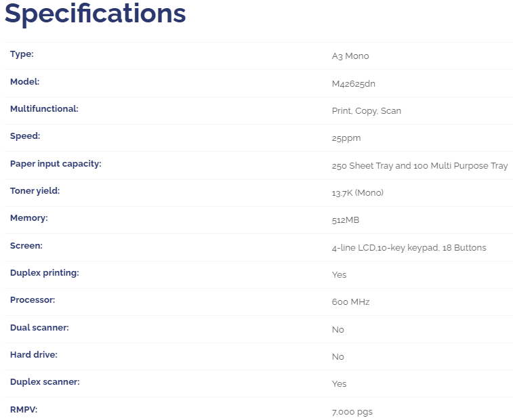Click the M42625dn model number

click(x=353, y=83)
